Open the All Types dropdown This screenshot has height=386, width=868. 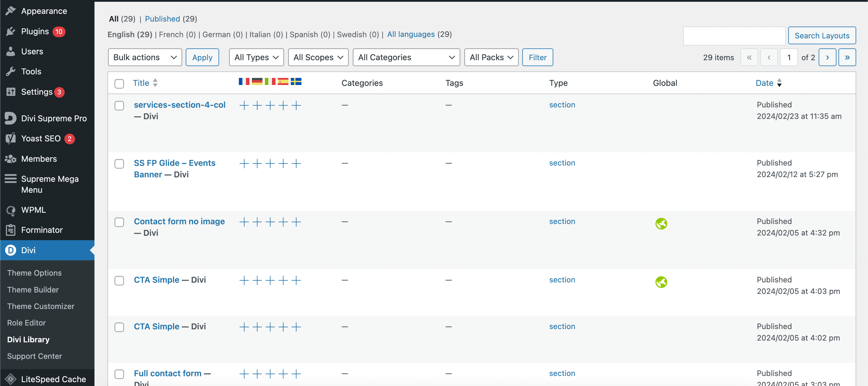click(257, 57)
